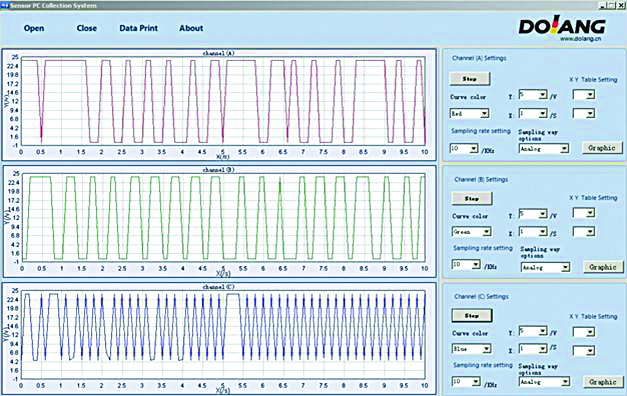
Task: Minimize the Sensor PC Collection System window
Action: click(603, 5)
